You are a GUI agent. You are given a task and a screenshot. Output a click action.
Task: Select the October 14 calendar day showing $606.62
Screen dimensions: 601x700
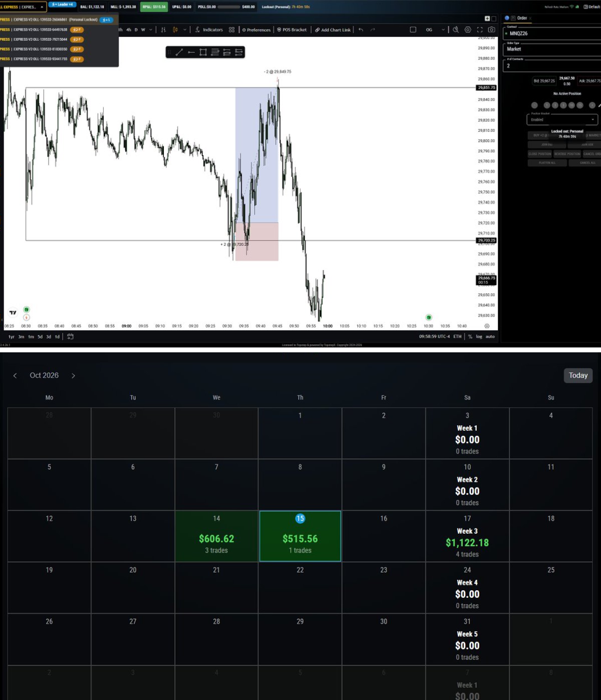pyautogui.click(x=217, y=536)
